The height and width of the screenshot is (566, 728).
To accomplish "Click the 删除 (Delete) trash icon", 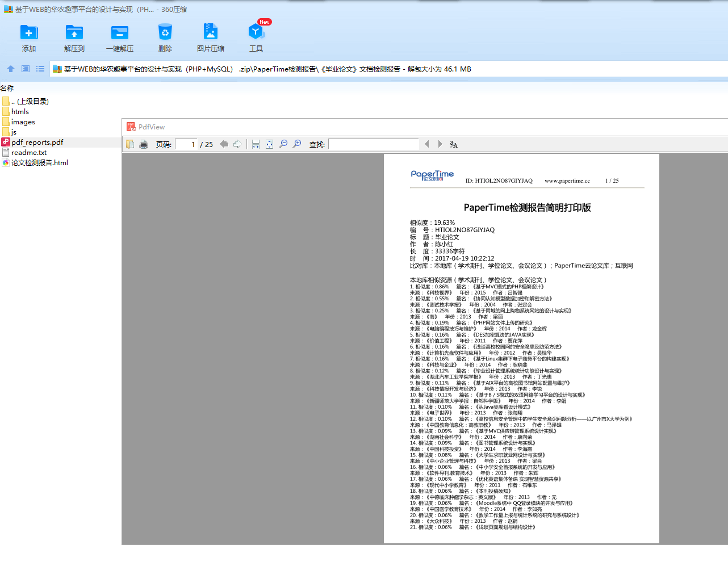I will pos(165,32).
